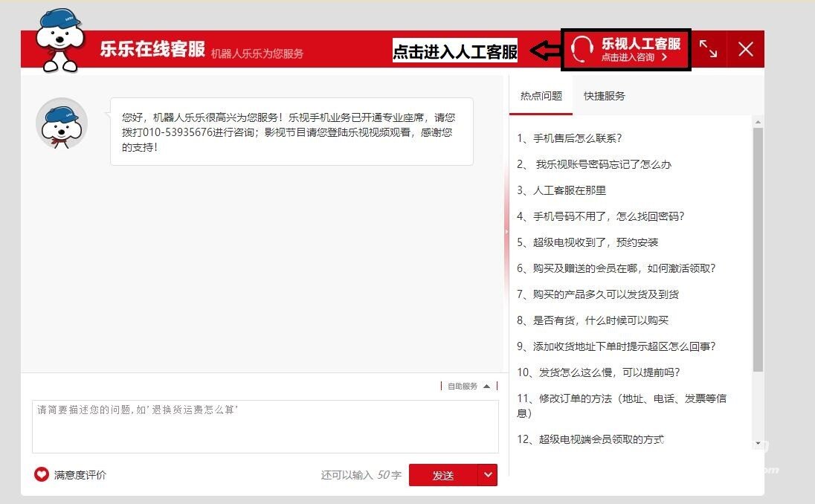This screenshot has width=815, height=504.
Task: Open question 超级电视端会员领取的方式
Action: (x=590, y=439)
